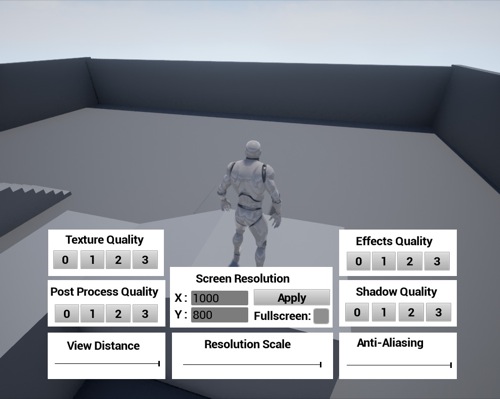This screenshot has width=500, height=399.
Task: Select Texture Quality level 2
Action: click(x=118, y=260)
